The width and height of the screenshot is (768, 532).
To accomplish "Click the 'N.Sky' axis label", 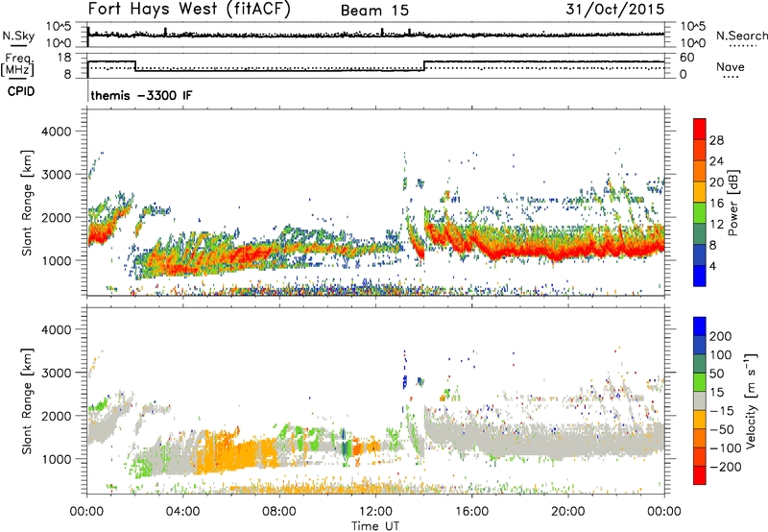I will (18, 36).
